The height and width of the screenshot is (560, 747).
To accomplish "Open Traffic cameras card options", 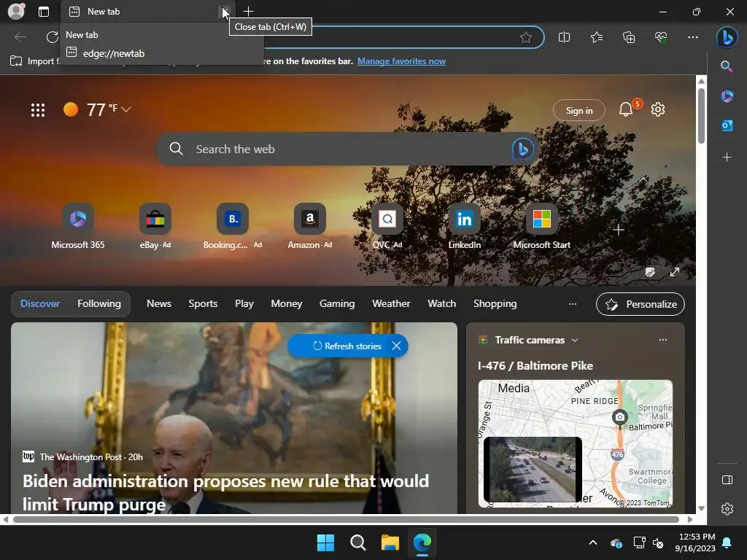I will [662, 340].
